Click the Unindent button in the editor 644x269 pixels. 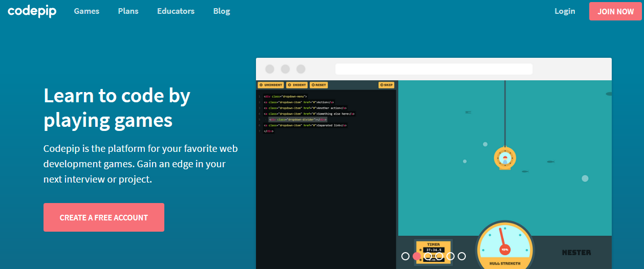(x=271, y=85)
